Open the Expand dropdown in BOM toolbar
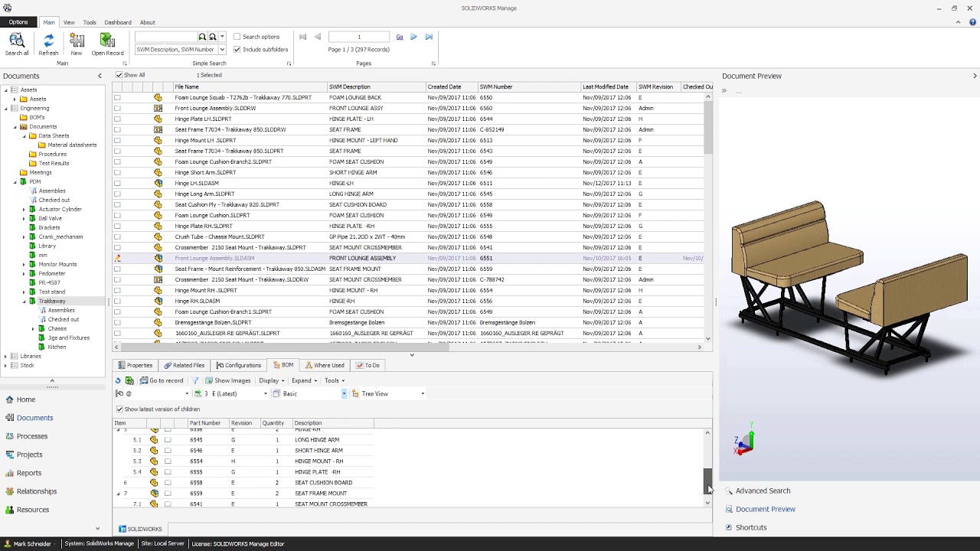Screen dimensions: 980x551 point(304,380)
